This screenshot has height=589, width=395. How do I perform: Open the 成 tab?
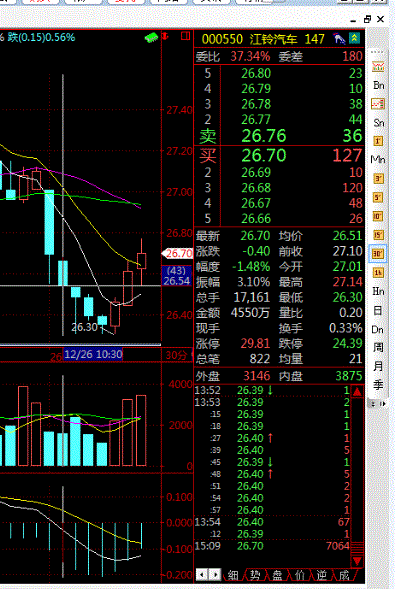coord(344,575)
